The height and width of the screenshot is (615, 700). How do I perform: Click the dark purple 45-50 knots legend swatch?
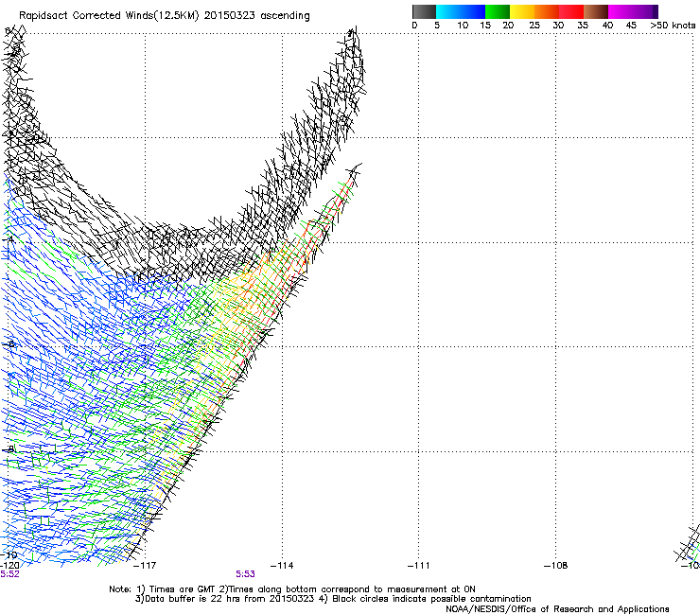[645, 11]
